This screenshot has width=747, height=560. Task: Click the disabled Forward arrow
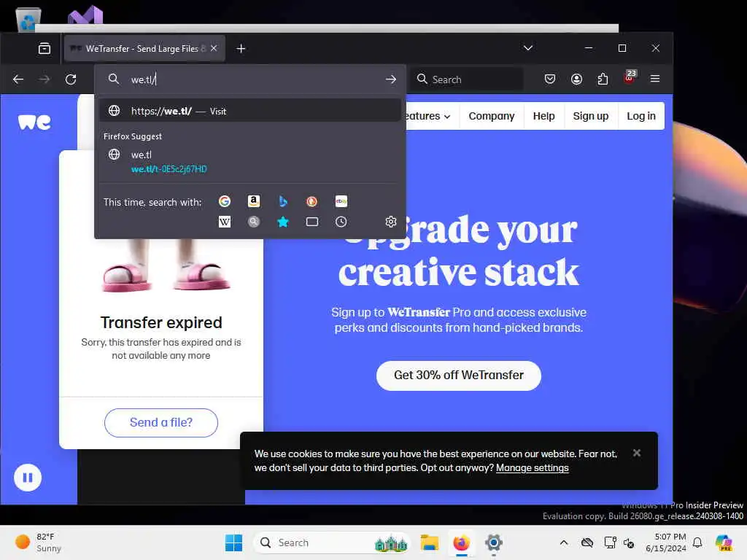click(x=44, y=79)
